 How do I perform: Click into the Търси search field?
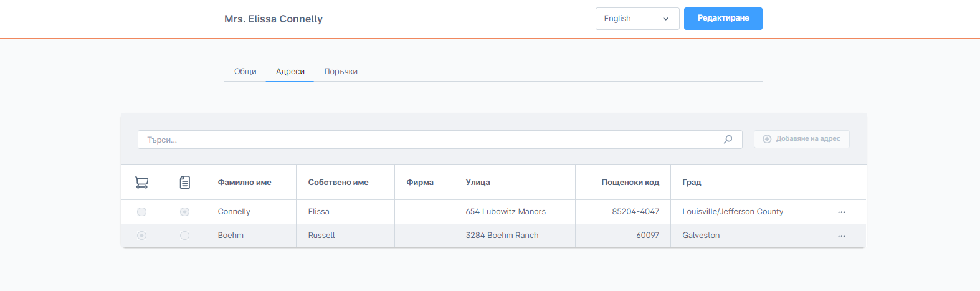point(430,140)
